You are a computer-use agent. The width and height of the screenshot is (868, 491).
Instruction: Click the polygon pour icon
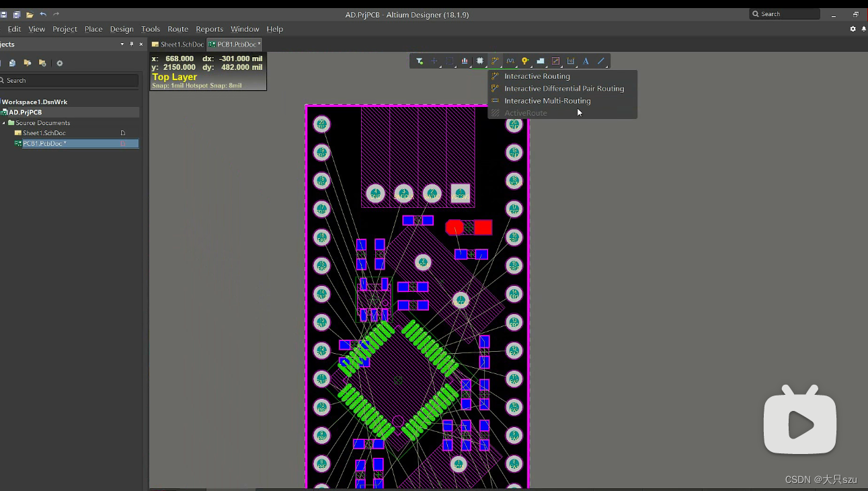(x=541, y=61)
